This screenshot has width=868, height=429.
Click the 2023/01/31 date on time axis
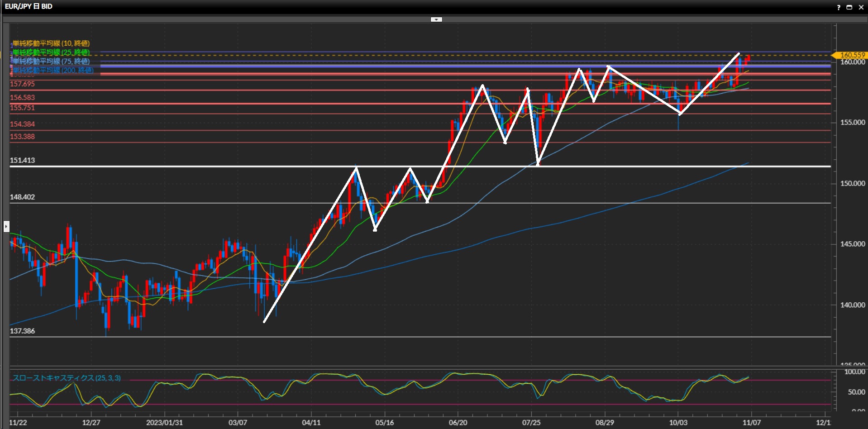(x=164, y=423)
